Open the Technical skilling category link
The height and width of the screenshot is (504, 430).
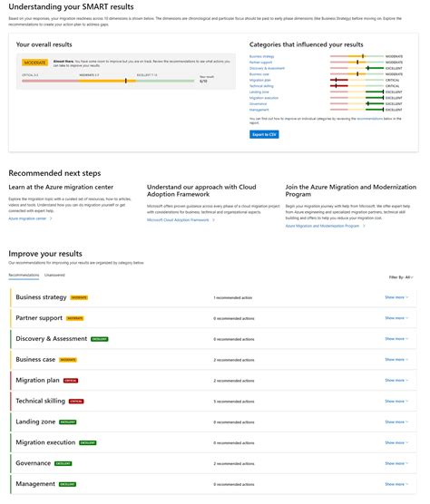click(261, 86)
